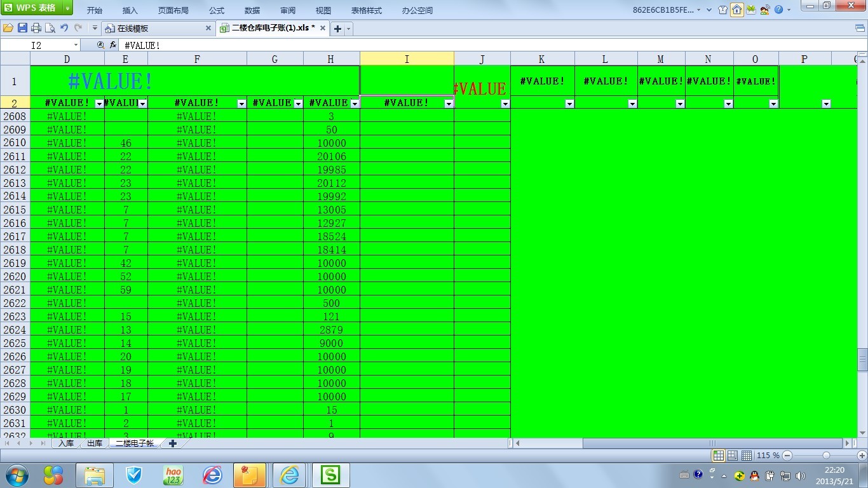
Task: Open filter dropdown in column G header
Action: (x=298, y=104)
